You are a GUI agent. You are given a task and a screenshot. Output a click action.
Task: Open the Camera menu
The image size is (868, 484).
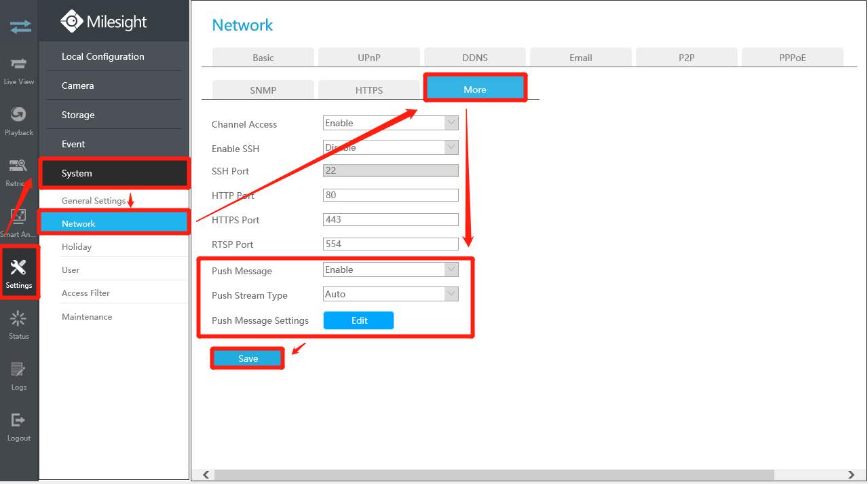pyautogui.click(x=114, y=86)
